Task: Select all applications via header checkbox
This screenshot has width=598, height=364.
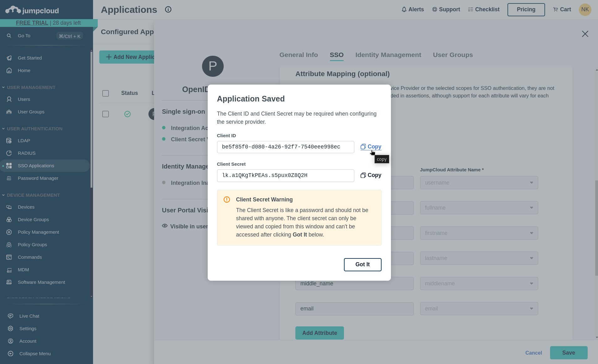Action: coord(106,93)
